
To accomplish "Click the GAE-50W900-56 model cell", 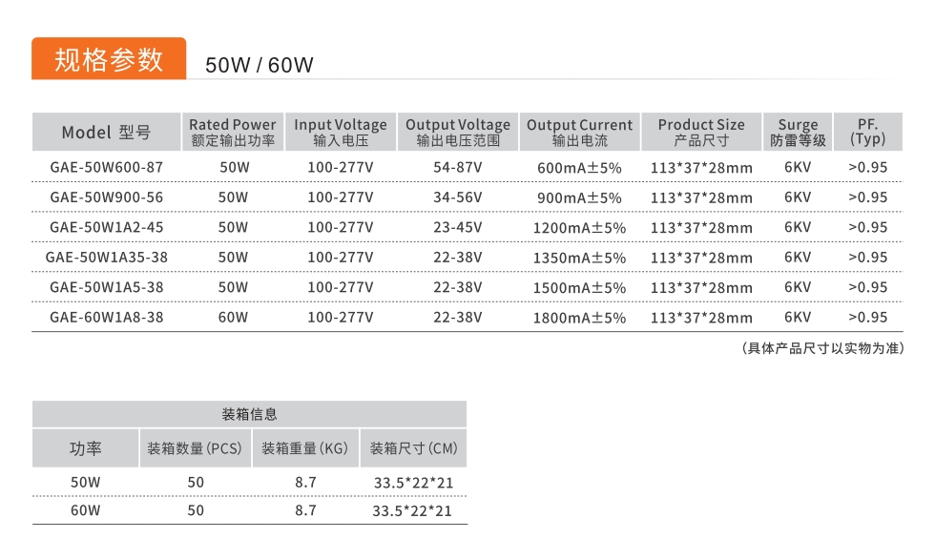I will [x=106, y=197].
